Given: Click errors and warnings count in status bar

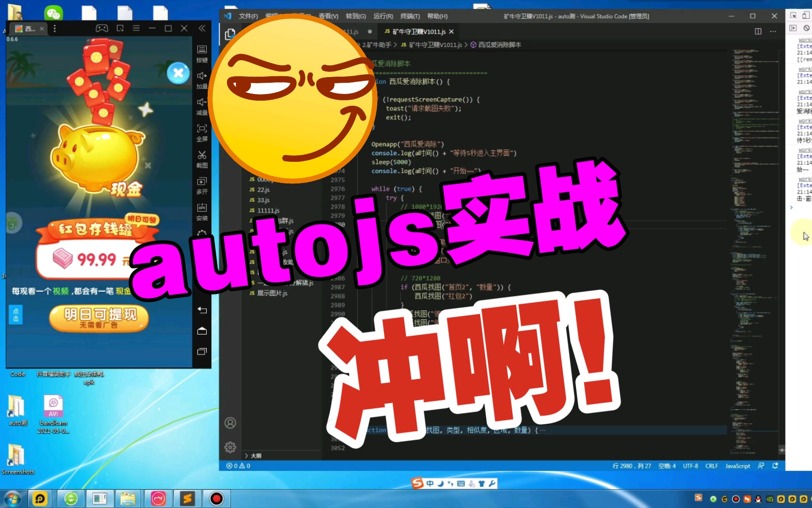Looking at the screenshot, I should tap(238, 466).
